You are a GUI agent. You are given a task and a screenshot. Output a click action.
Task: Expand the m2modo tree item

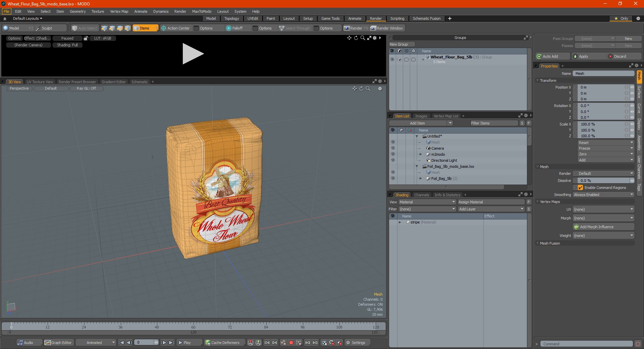[x=421, y=154]
